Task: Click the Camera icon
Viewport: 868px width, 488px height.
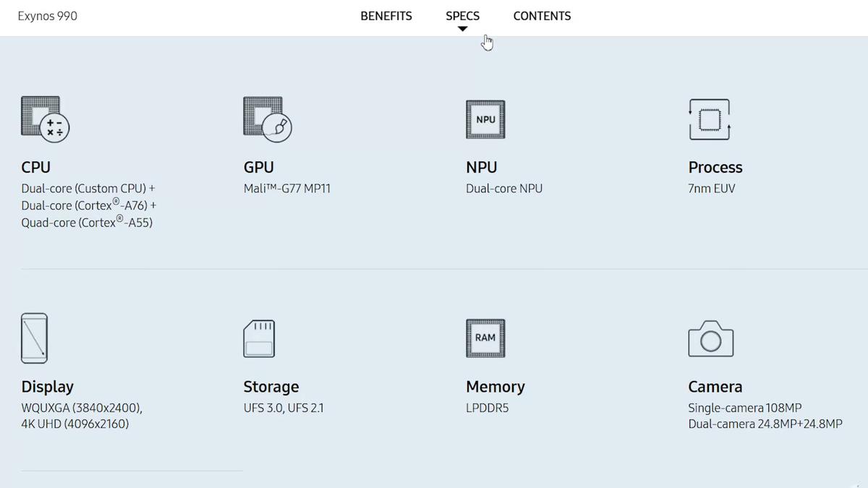Action: click(x=710, y=338)
